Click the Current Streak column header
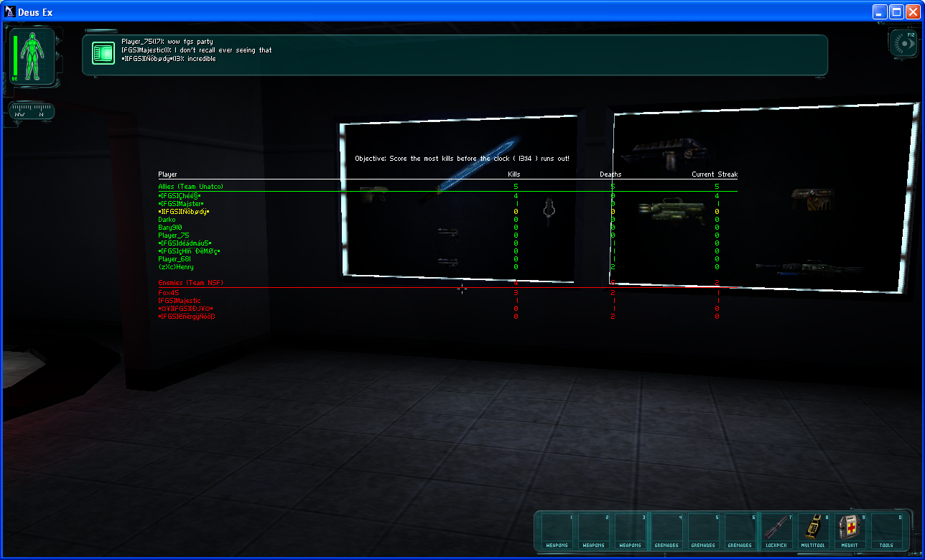The height and width of the screenshot is (560, 925). coord(715,174)
